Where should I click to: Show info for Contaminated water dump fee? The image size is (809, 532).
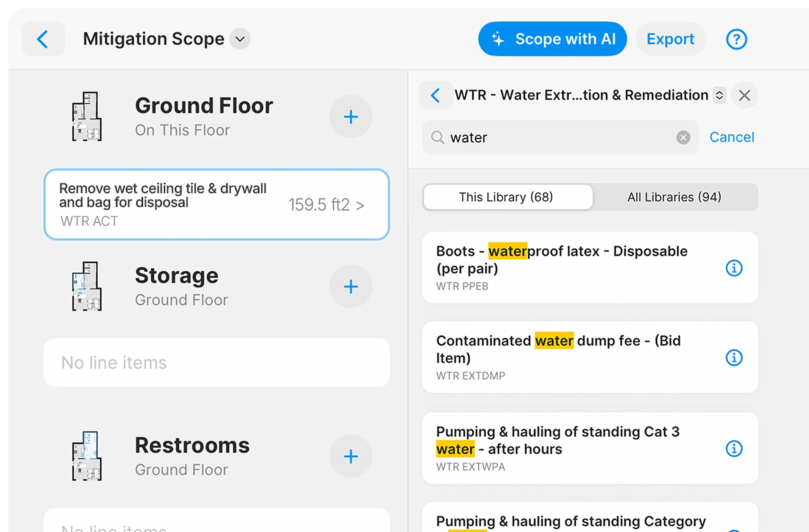734,358
